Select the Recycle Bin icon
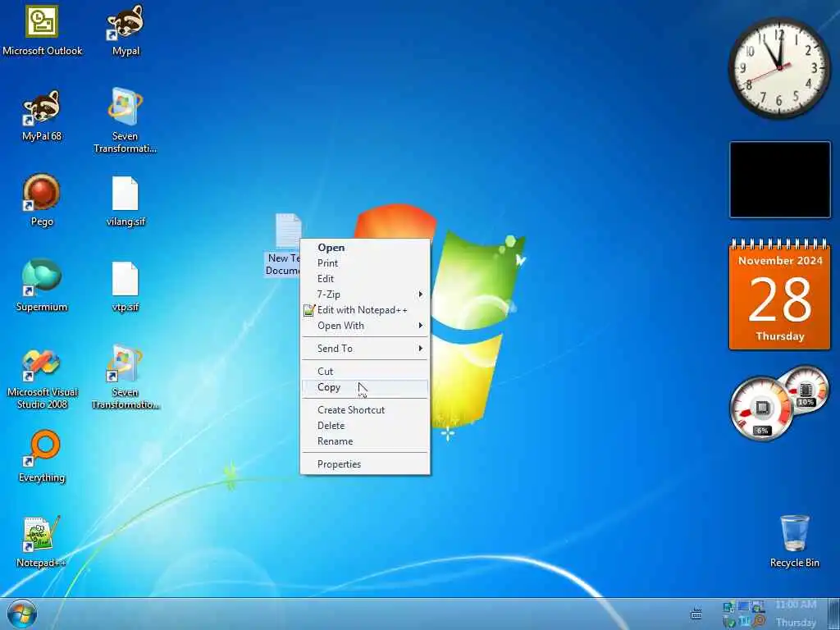Image resolution: width=840 pixels, height=630 pixels. 794,541
